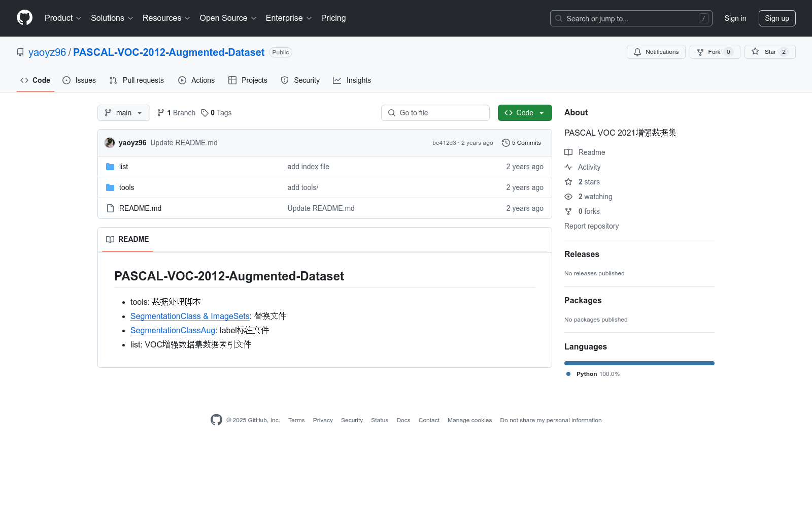Click the README book icon in file header

tap(110, 239)
